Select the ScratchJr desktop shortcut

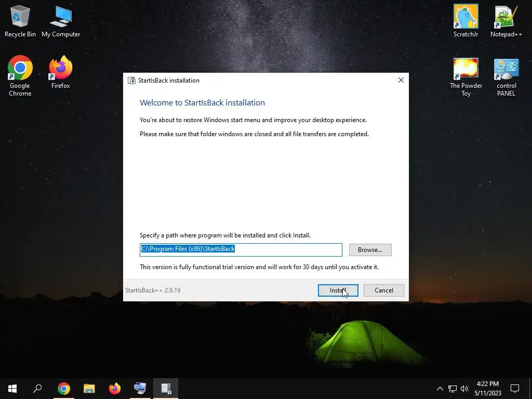466,21
